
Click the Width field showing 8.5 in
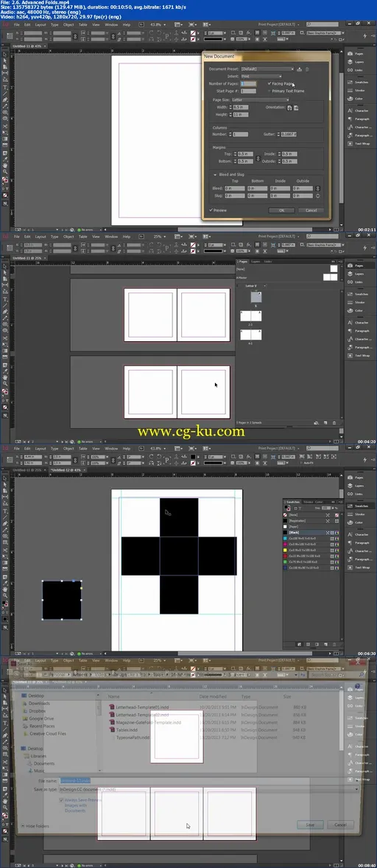tap(241, 108)
